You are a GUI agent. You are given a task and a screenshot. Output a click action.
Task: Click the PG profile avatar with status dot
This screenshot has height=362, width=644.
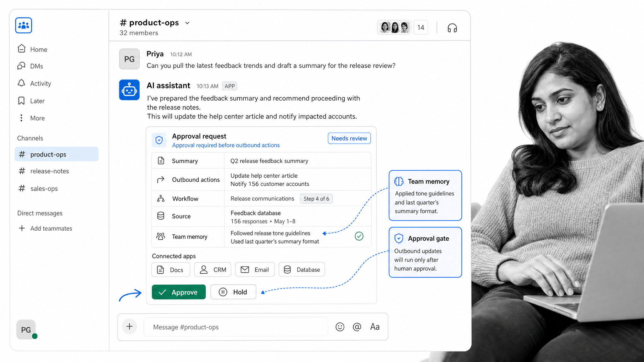click(x=26, y=330)
